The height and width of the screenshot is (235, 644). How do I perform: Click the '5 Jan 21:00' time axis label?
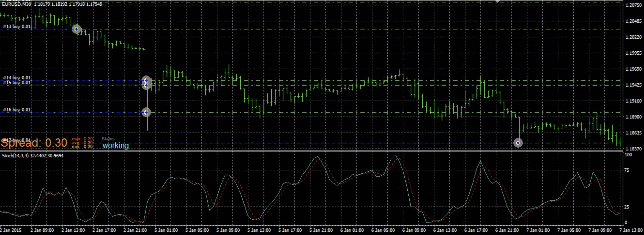click(321, 230)
